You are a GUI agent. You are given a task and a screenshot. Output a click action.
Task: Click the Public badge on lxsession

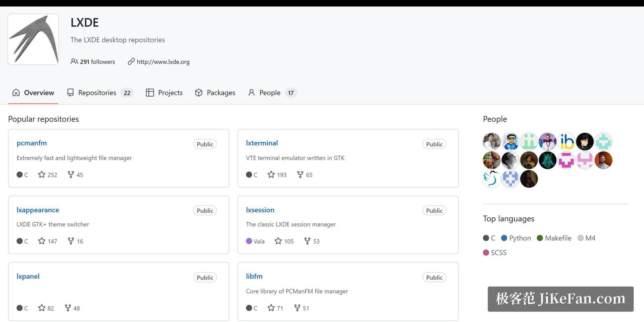pos(434,211)
